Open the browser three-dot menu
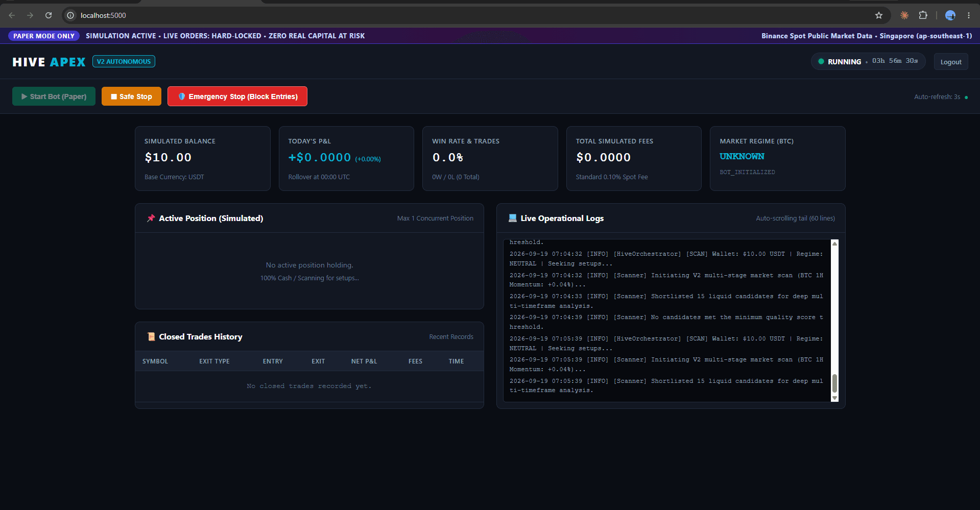The width and height of the screenshot is (980, 510). [x=969, y=15]
